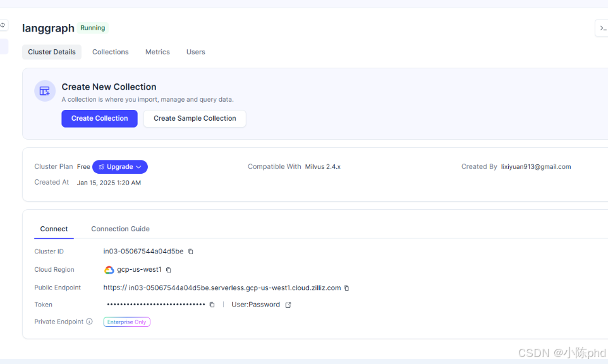Select the in03-05067544a04d5be cluster ID text
The width and height of the screenshot is (608, 364).
(x=143, y=252)
